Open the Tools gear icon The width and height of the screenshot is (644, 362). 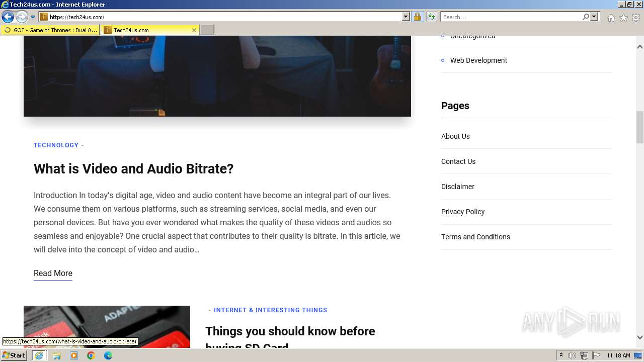pyautogui.click(x=636, y=18)
